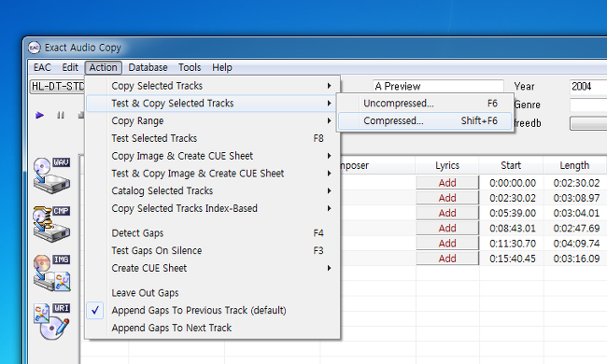Select Uncompressed... in submenu
Image resolution: width=607 pixels, height=364 pixels.
point(426,104)
